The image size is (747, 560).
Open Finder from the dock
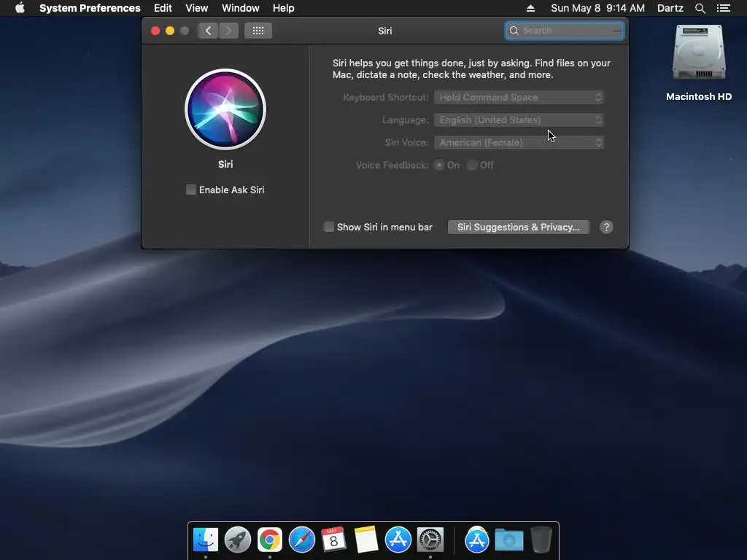(206, 540)
